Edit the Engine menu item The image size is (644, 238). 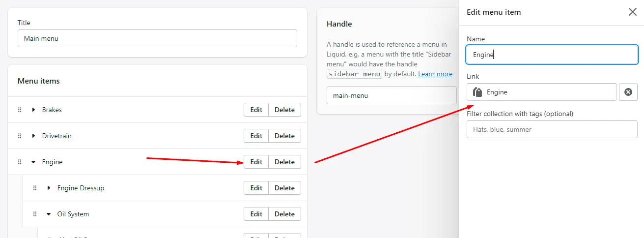point(256,162)
